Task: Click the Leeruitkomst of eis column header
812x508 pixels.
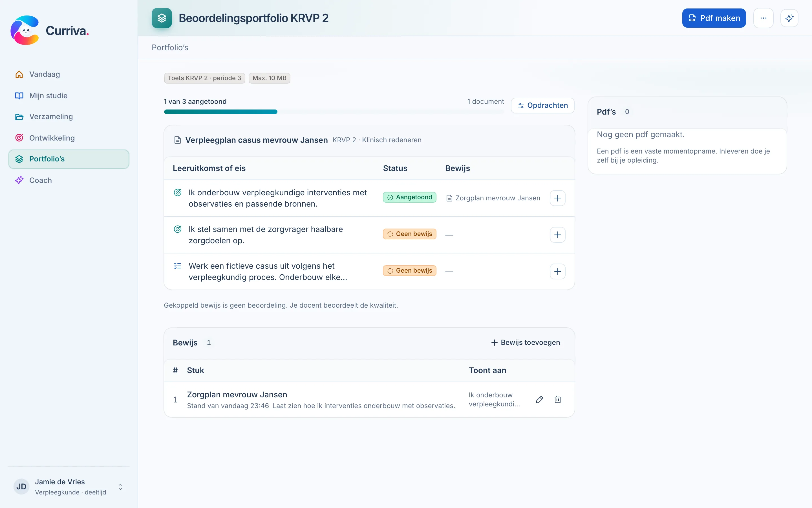Action: click(x=209, y=168)
